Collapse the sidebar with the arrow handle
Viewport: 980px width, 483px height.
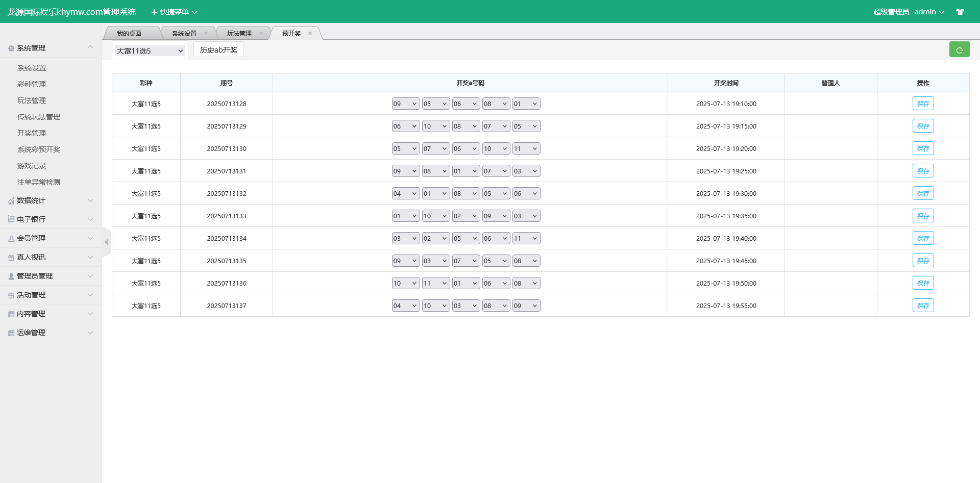[x=106, y=242]
